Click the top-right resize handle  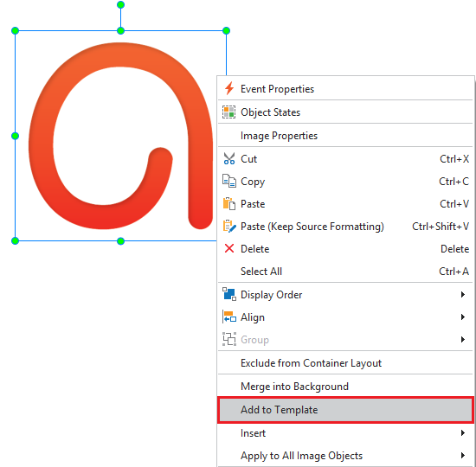coord(226,30)
